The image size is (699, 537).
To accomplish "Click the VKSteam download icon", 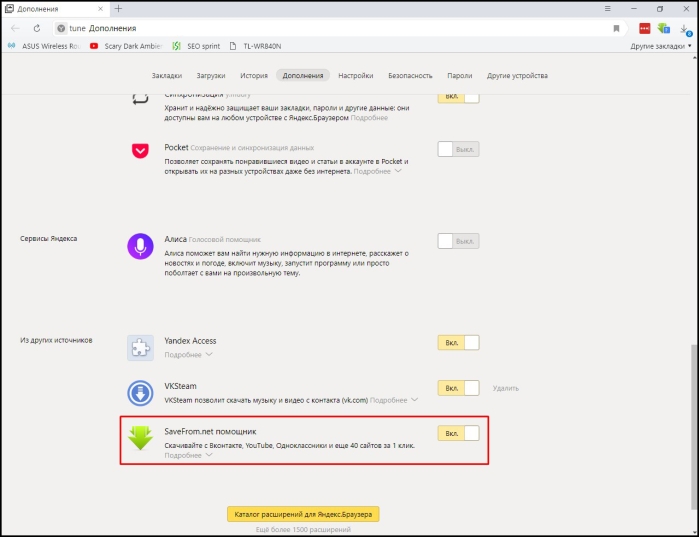I will (140, 393).
